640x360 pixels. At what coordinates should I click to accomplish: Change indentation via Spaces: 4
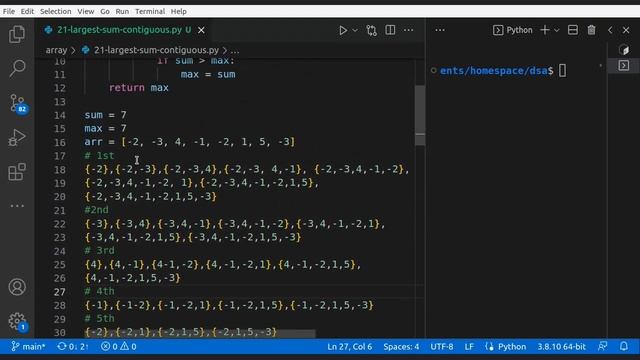[401, 347]
